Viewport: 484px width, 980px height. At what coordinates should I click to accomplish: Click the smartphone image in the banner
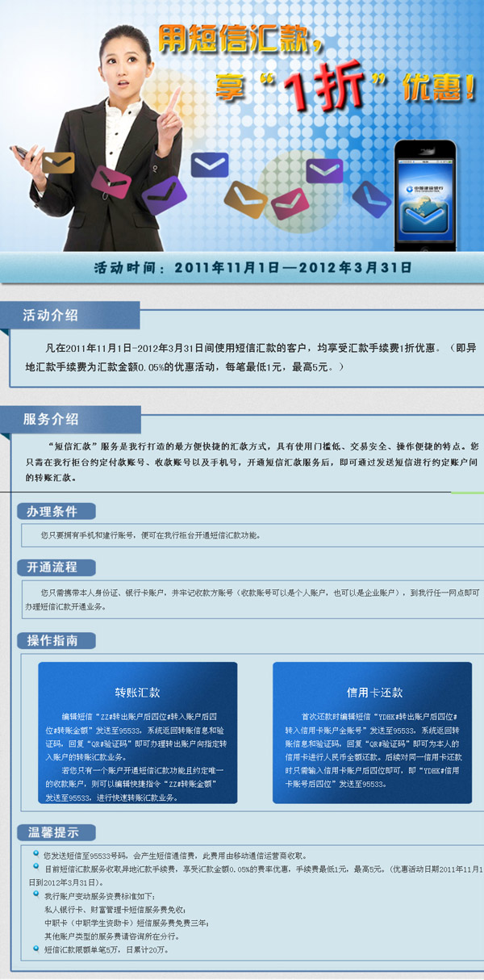click(424, 195)
